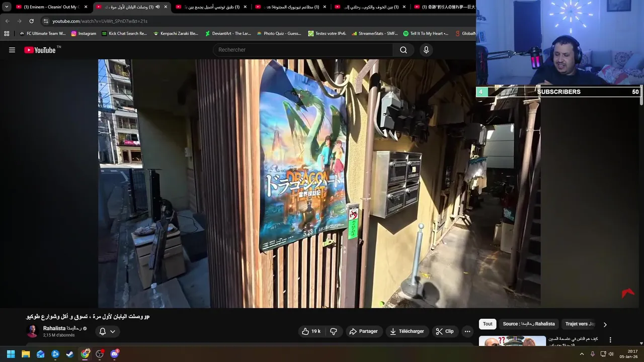Viewport: 644px width, 362px height.
Task: Switch to the New York restaurants video tab
Action: (291, 7)
